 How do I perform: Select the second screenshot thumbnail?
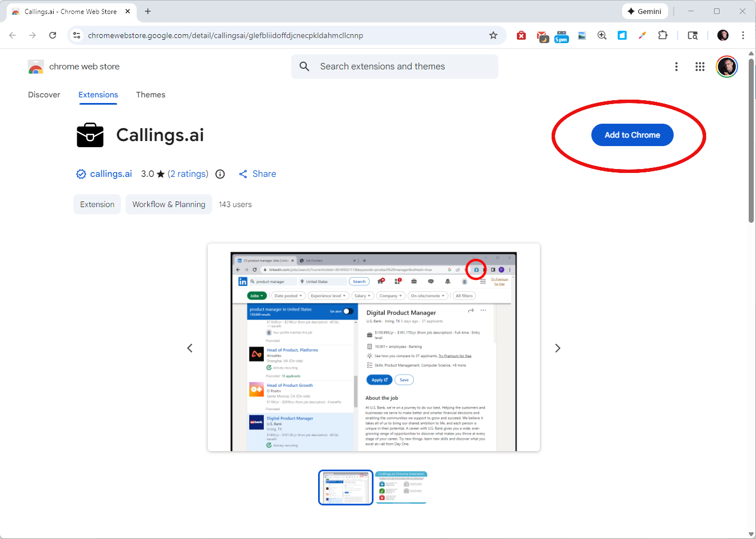point(402,488)
